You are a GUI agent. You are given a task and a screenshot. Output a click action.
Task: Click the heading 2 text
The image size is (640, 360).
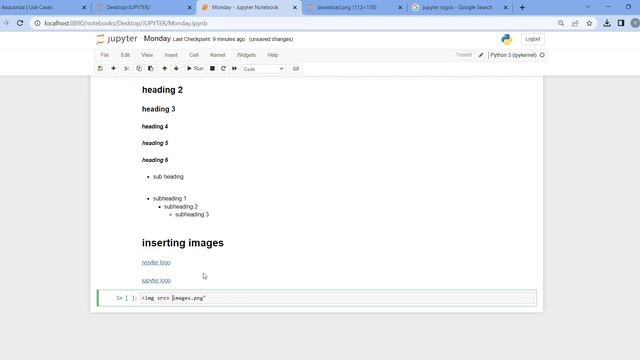162,90
